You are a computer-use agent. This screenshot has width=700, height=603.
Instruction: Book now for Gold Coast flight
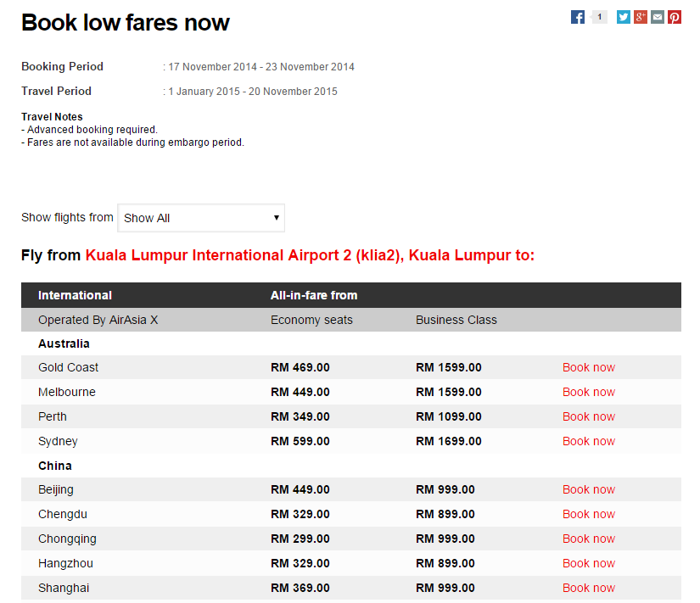(x=588, y=367)
